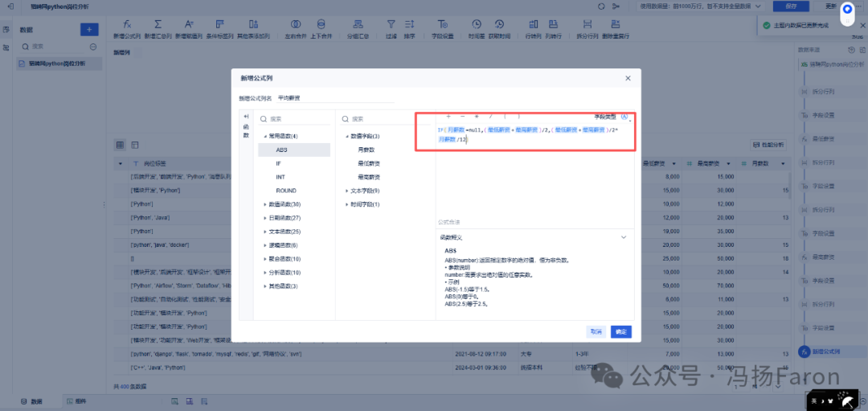Switch to the 数据 bottom tab
The width and height of the screenshot is (868, 411).
[x=31, y=401]
